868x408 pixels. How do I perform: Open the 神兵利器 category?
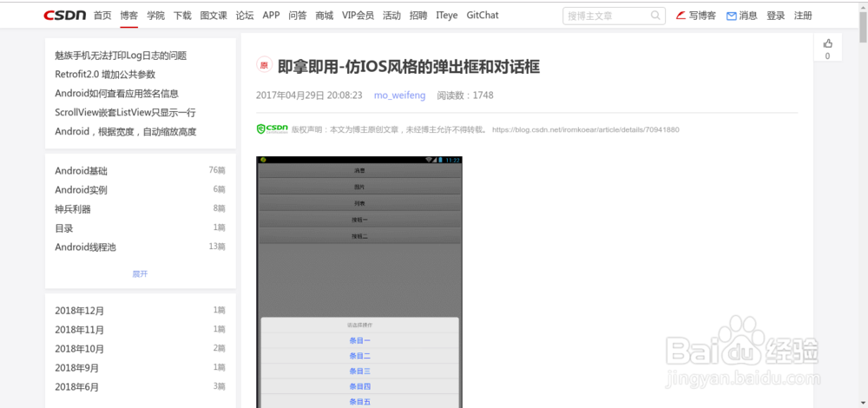73,208
